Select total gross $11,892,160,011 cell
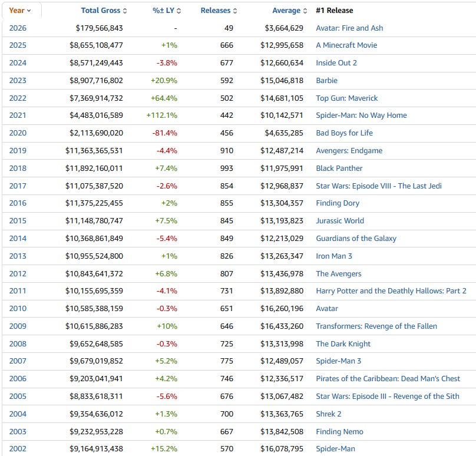 click(94, 168)
